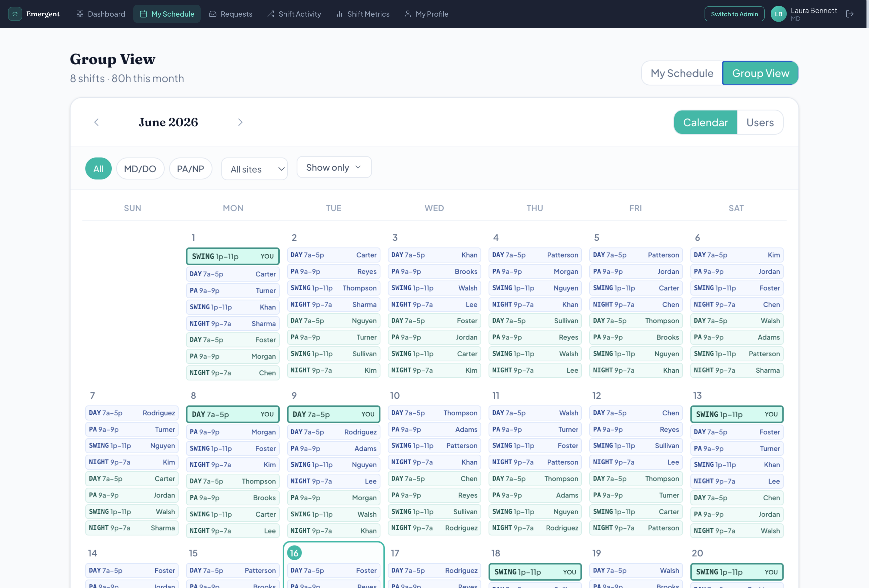Switch to the Users view toggle

760,122
